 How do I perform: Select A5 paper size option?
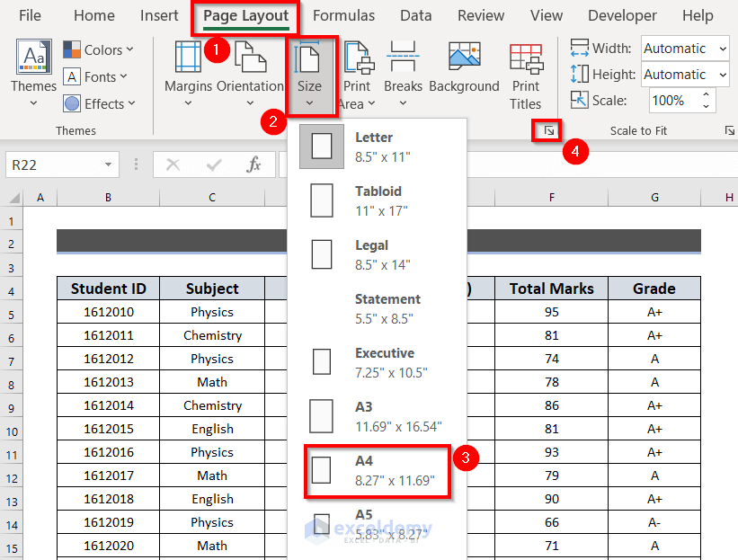tap(377, 524)
